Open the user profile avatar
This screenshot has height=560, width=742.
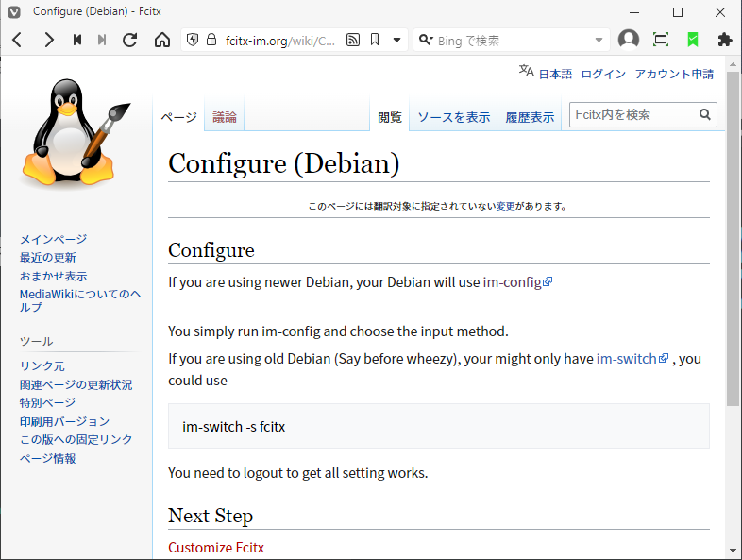pos(629,40)
